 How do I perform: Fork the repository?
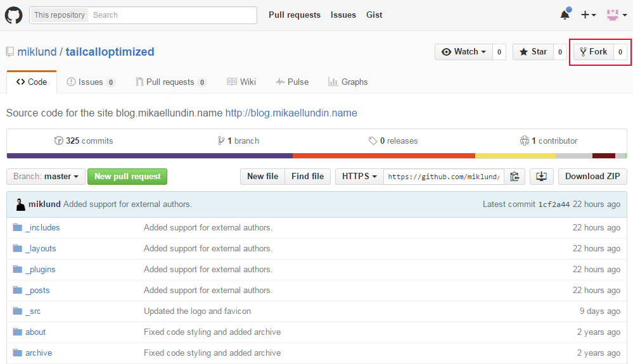(x=594, y=52)
